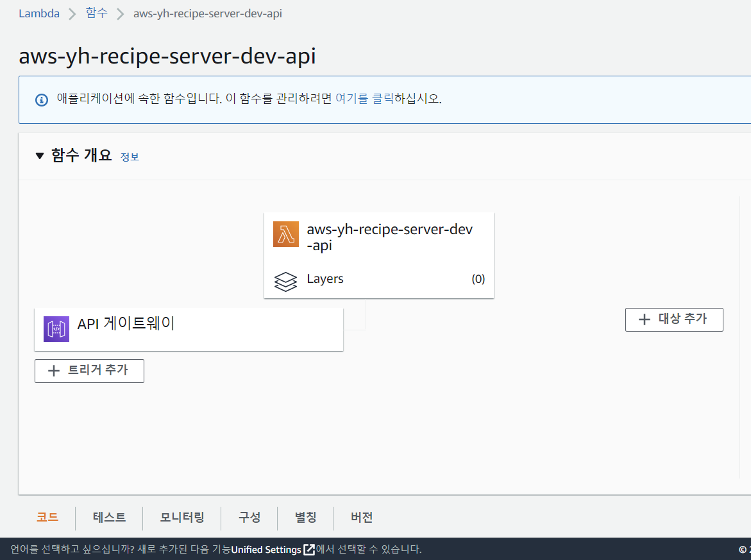The height and width of the screenshot is (560, 751).
Task: Open the 버전 tab
Action: coord(362,518)
